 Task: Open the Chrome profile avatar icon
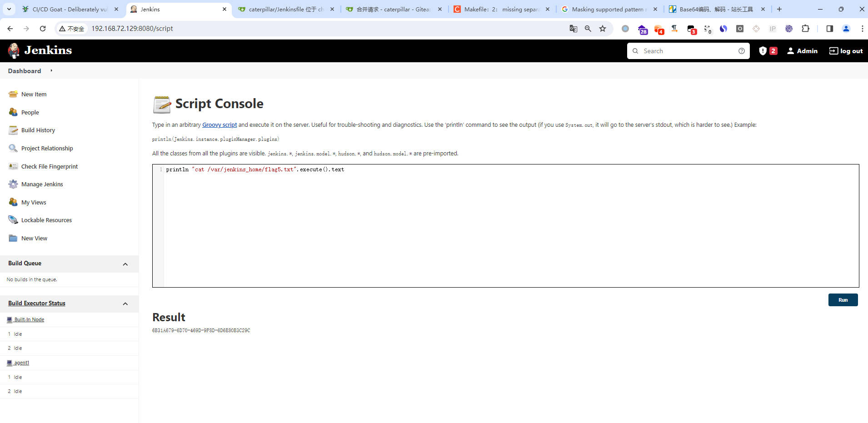click(x=846, y=29)
